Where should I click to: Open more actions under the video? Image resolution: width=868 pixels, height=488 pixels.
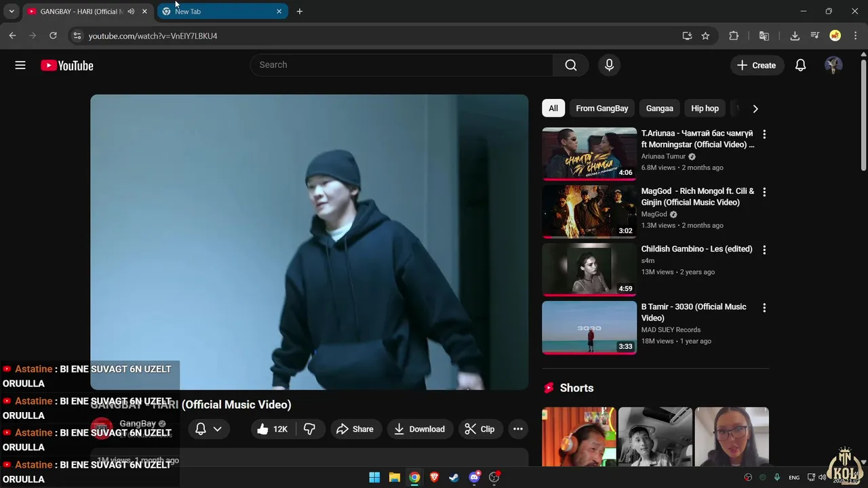(x=518, y=429)
